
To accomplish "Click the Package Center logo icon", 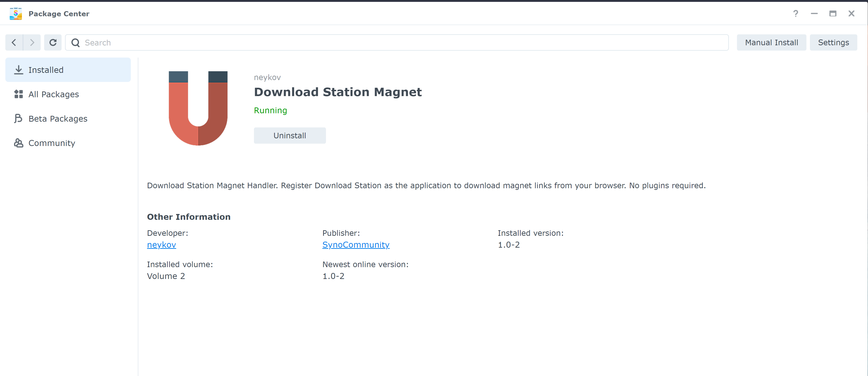I will [16, 13].
